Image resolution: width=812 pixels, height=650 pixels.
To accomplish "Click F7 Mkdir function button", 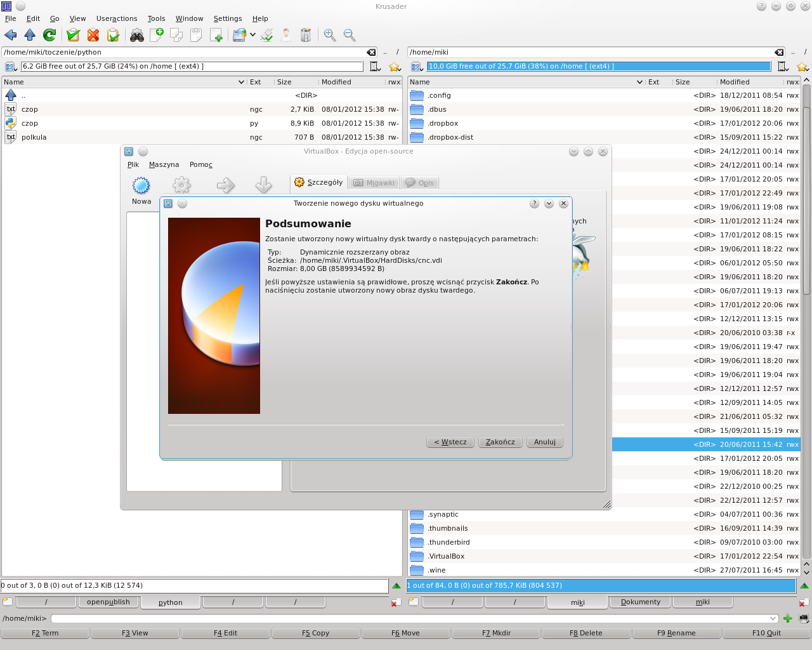I will click(x=496, y=633).
